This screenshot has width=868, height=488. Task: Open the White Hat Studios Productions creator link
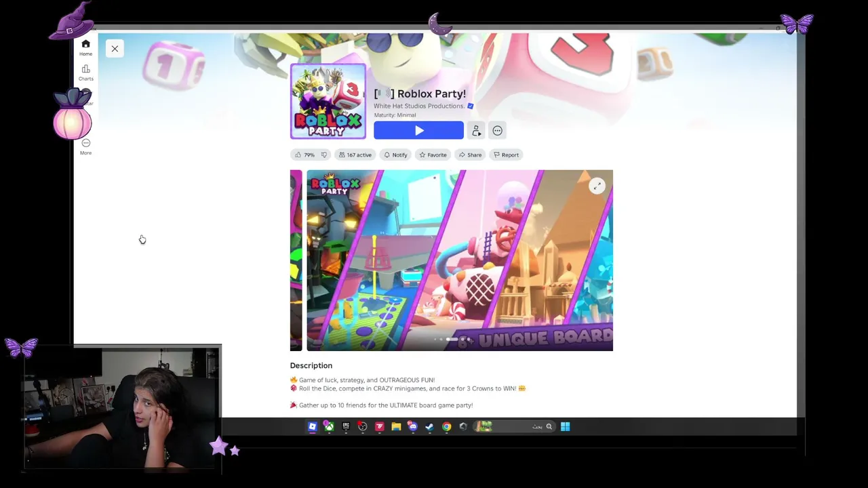click(x=419, y=106)
